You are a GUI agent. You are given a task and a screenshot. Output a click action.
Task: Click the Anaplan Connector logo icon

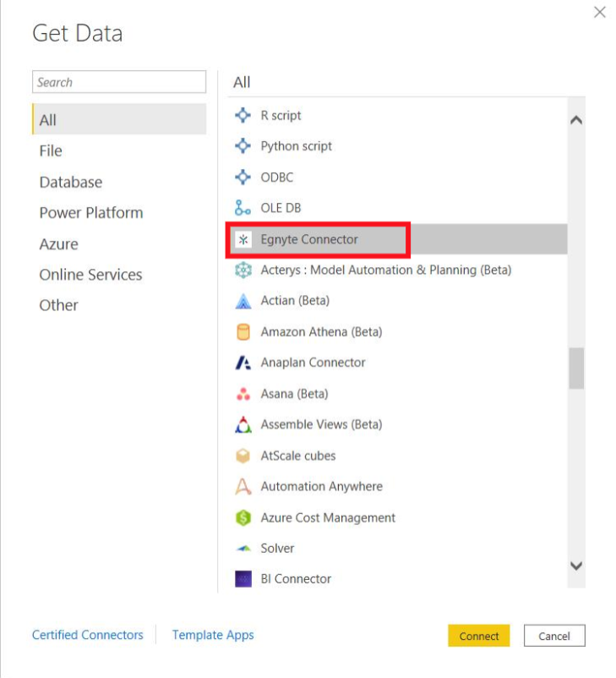point(243,363)
